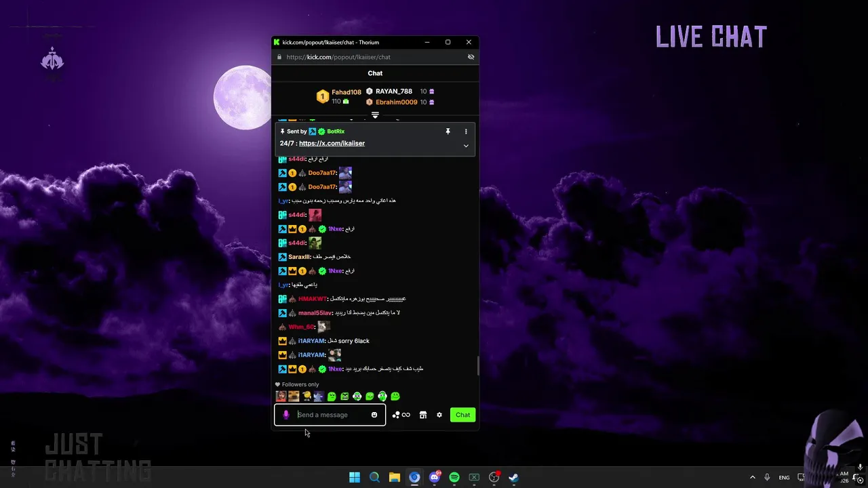Insert the green headphones emote
The image size is (868, 488).
[x=382, y=396]
